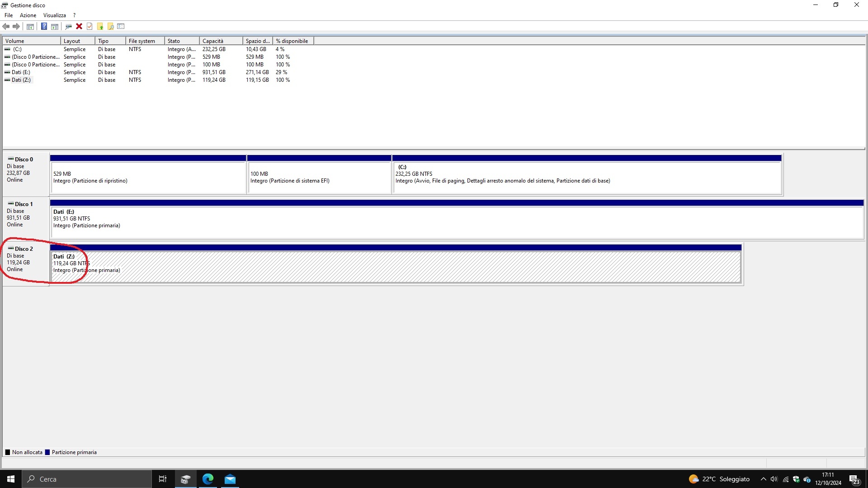Click the red Delete X toolbar icon
Viewport: 868px width, 488px height.
[79, 26]
